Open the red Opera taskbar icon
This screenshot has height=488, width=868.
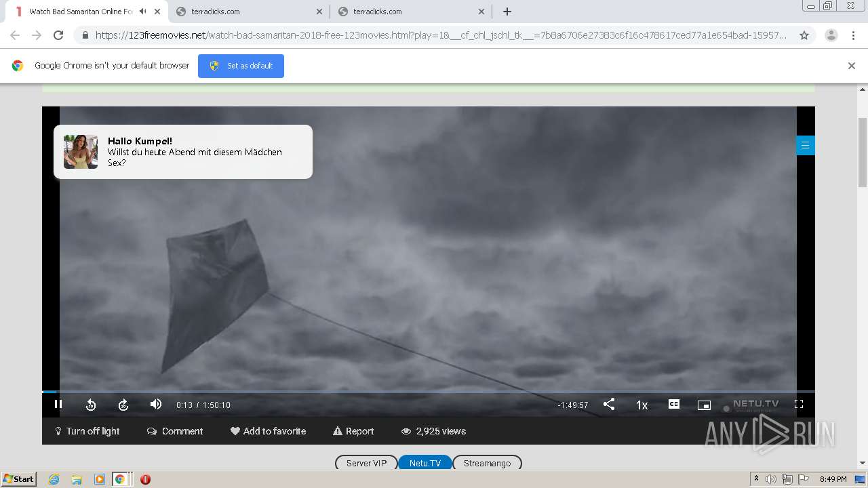[145, 479]
